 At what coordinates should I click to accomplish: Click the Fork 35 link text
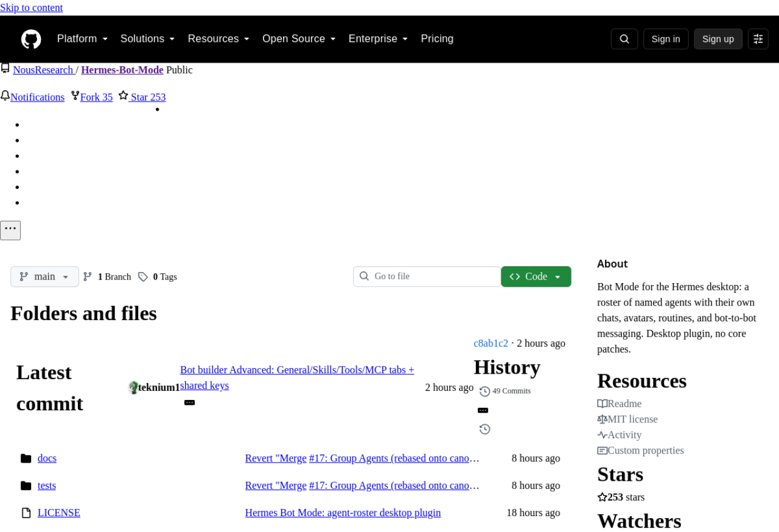pos(97,97)
